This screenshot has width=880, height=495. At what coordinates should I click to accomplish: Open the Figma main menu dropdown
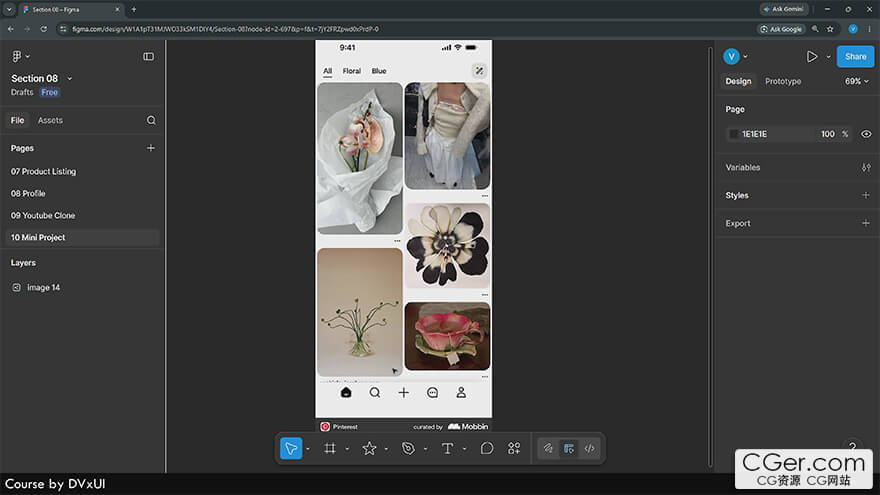pyautogui.click(x=20, y=56)
